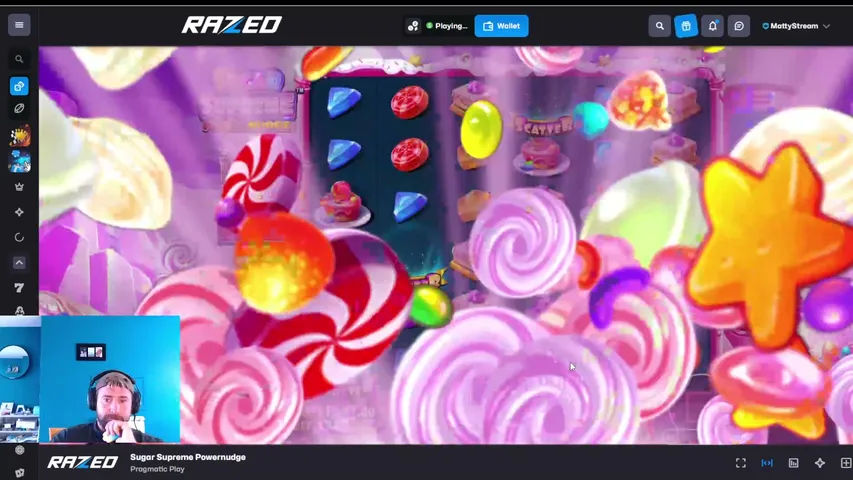Click the Pragmatic Play provider link
The height and width of the screenshot is (480, 853).
tap(157, 469)
